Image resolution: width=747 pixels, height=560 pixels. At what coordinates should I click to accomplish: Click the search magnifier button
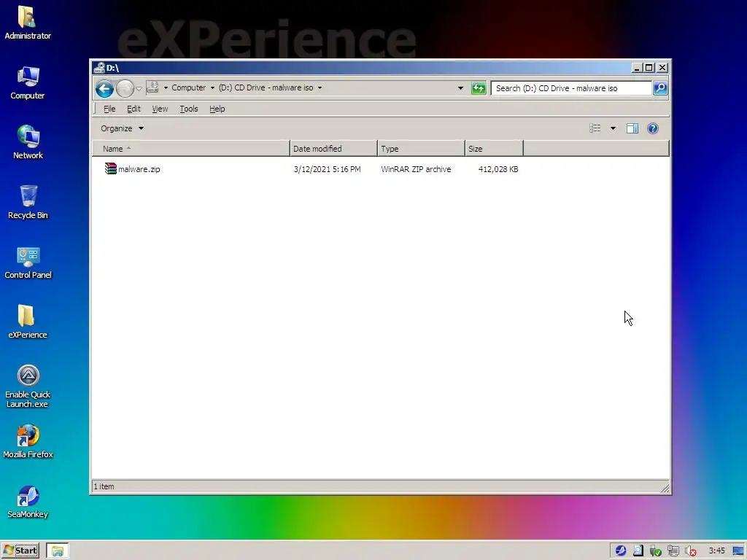point(660,88)
